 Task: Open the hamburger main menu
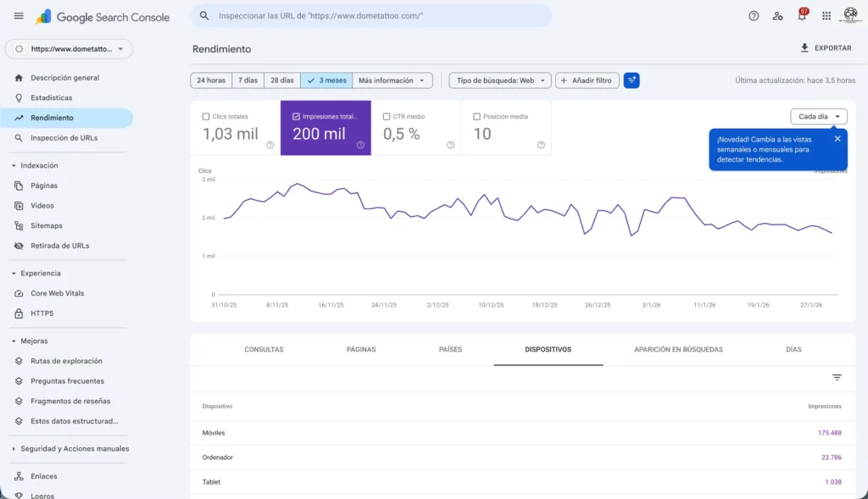point(19,16)
